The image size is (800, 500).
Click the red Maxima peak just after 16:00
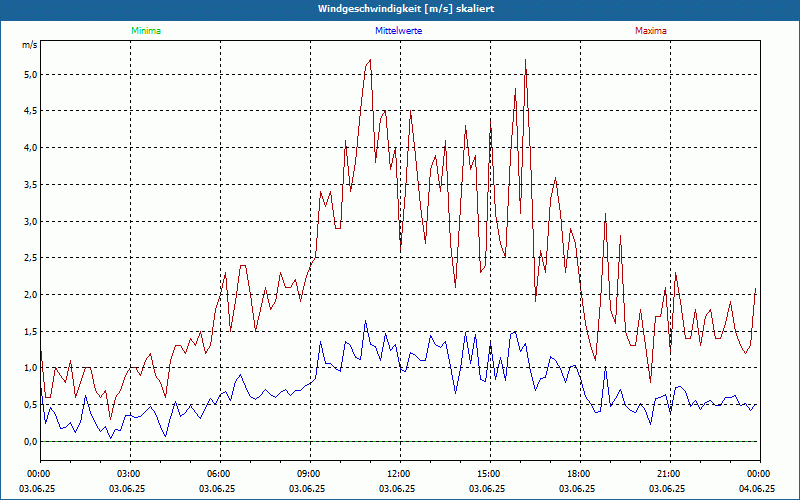[x=525, y=60]
